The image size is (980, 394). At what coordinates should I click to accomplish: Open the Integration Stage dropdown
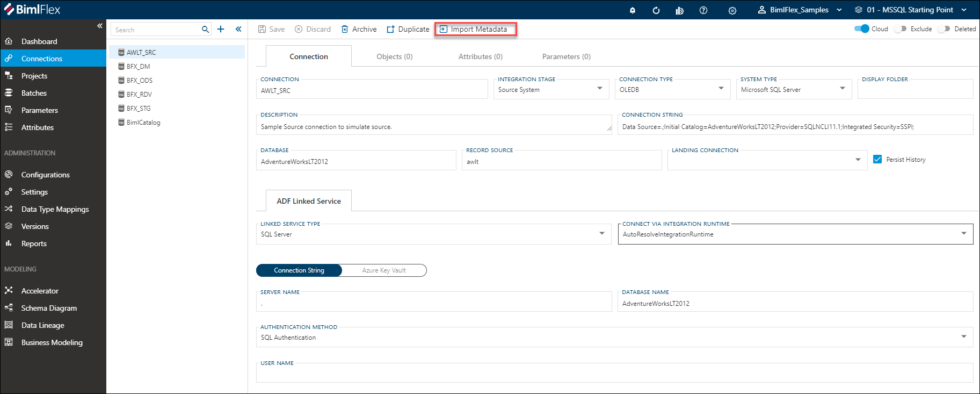click(x=600, y=89)
